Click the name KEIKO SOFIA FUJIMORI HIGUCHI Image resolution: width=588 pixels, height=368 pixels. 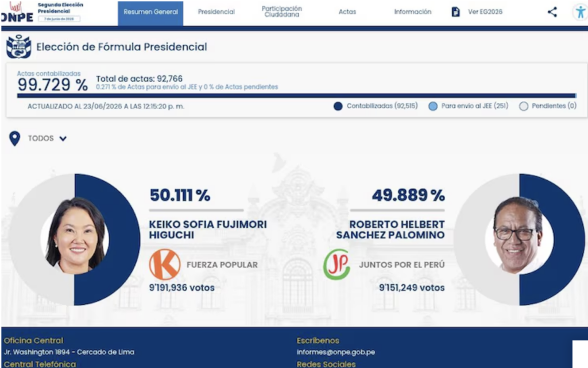point(208,229)
